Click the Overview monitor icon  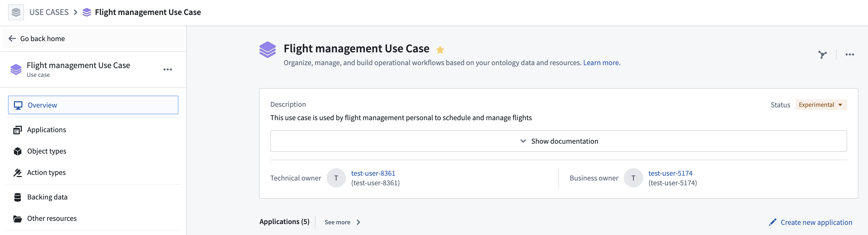pos(18,105)
